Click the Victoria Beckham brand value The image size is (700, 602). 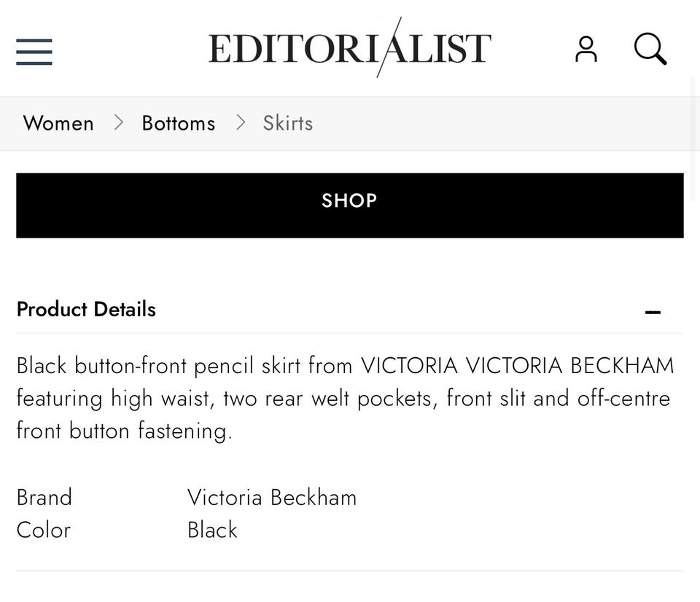tap(272, 497)
